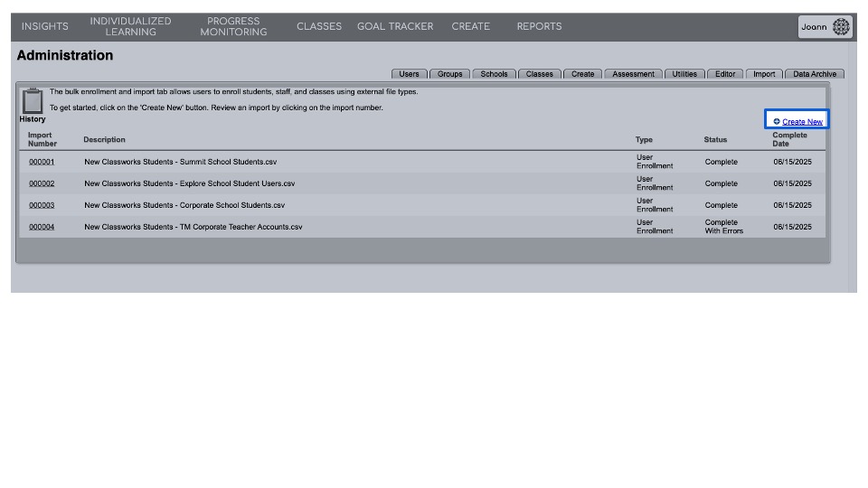
Task: Review import number 000004
Action: (42, 227)
